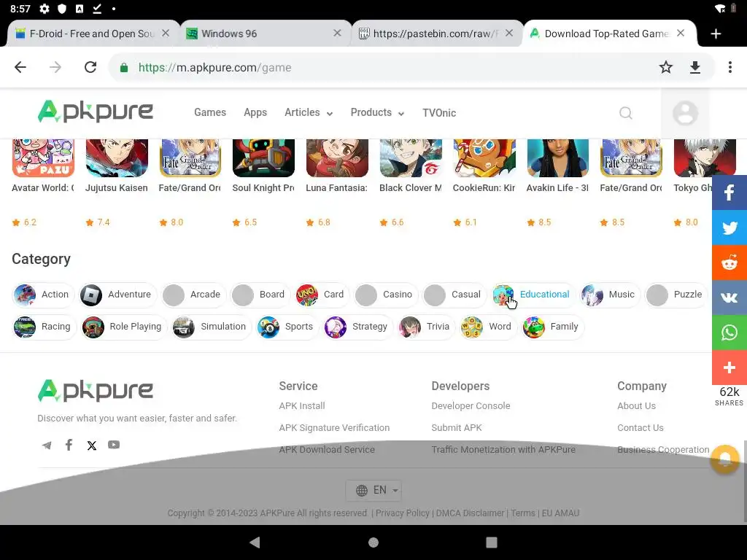This screenshot has height=560, width=747.
Task: Share on Reddit via the side bar
Action: tap(729, 262)
